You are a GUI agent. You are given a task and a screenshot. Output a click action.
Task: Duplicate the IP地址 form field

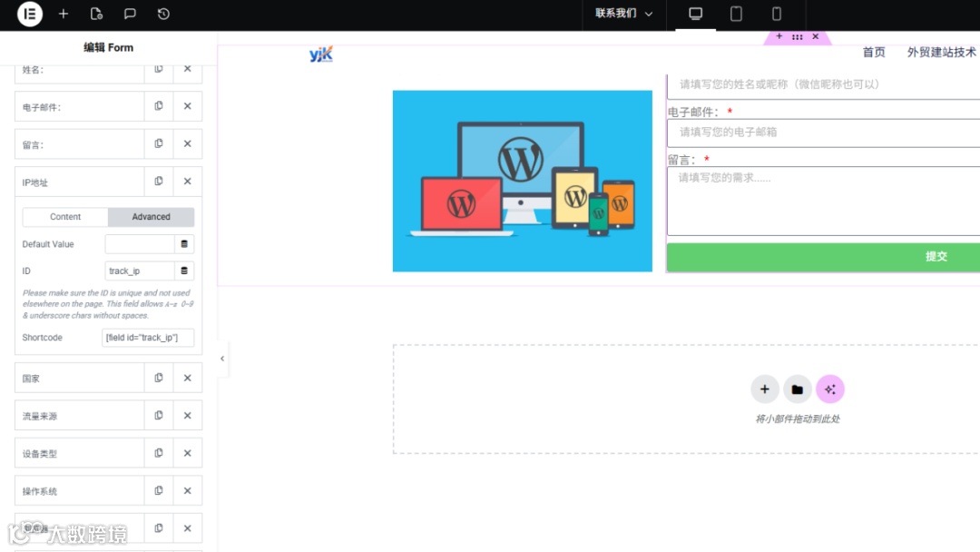[159, 182]
